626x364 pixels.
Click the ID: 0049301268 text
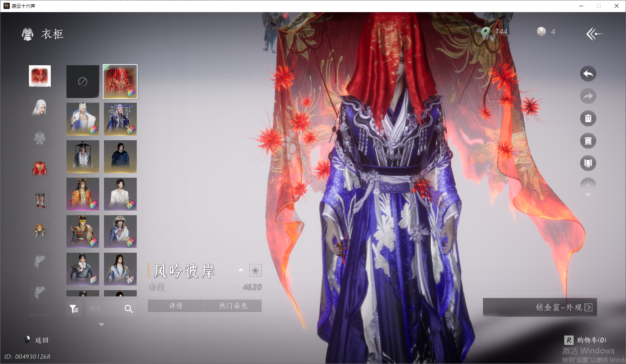click(27, 357)
